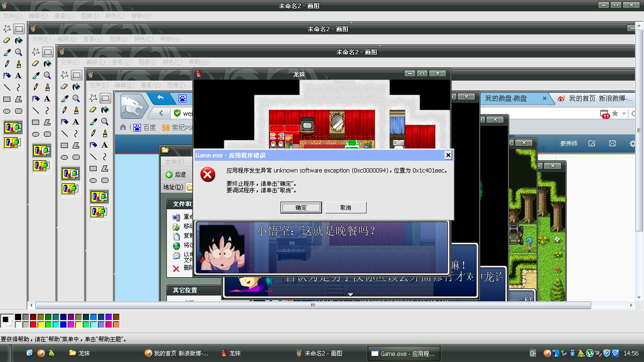The width and height of the screenshot is (644, 362).
Task: Select the Polygon tool in outermost Paint toolbox
Action: (x=19, y=99)
